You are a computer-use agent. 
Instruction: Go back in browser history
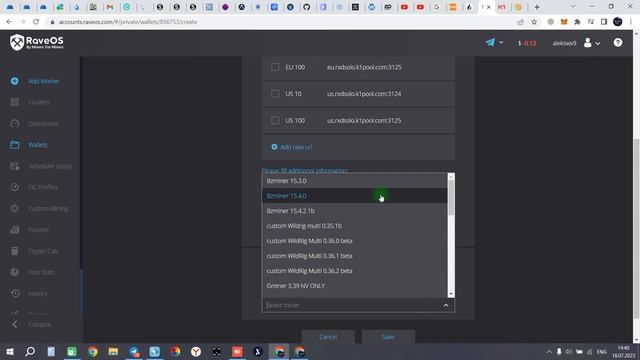click(x=9, y=22)
